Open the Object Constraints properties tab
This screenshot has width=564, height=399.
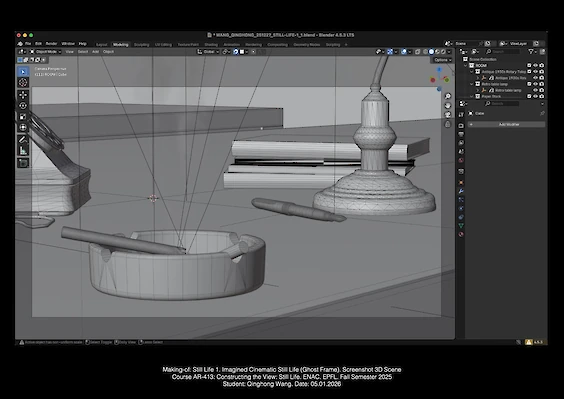click(x=461, y=217)
